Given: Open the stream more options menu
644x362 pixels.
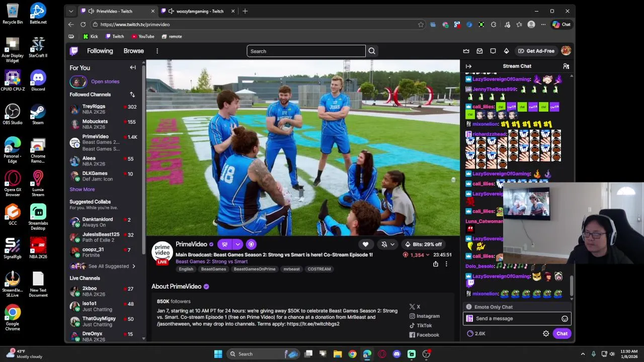Looking at the screenshot, I should tap(446, 264).
